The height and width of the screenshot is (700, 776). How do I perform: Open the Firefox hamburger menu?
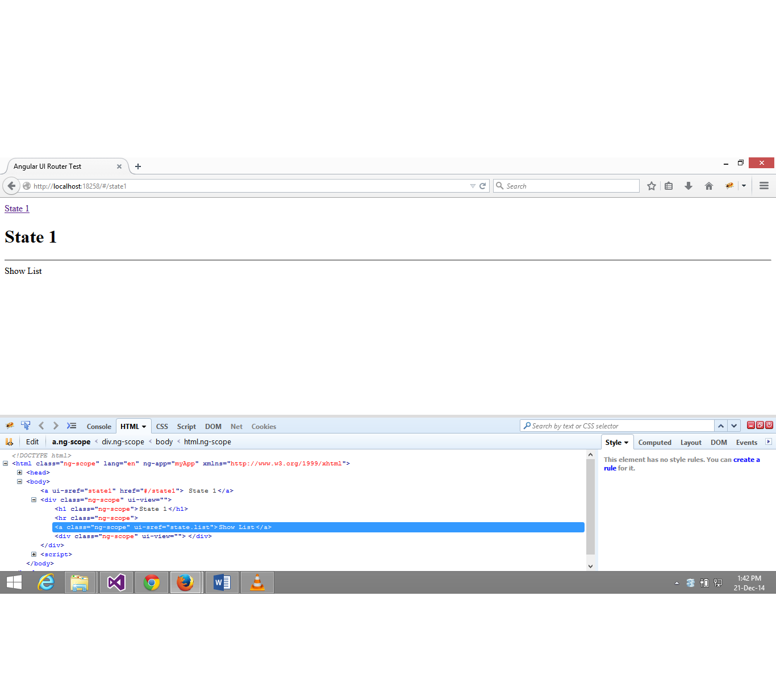click(764, 186)
